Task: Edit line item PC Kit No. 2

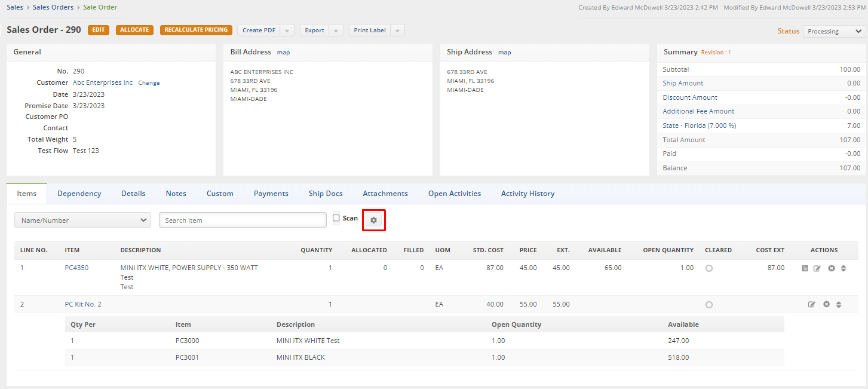Action: 812,305
